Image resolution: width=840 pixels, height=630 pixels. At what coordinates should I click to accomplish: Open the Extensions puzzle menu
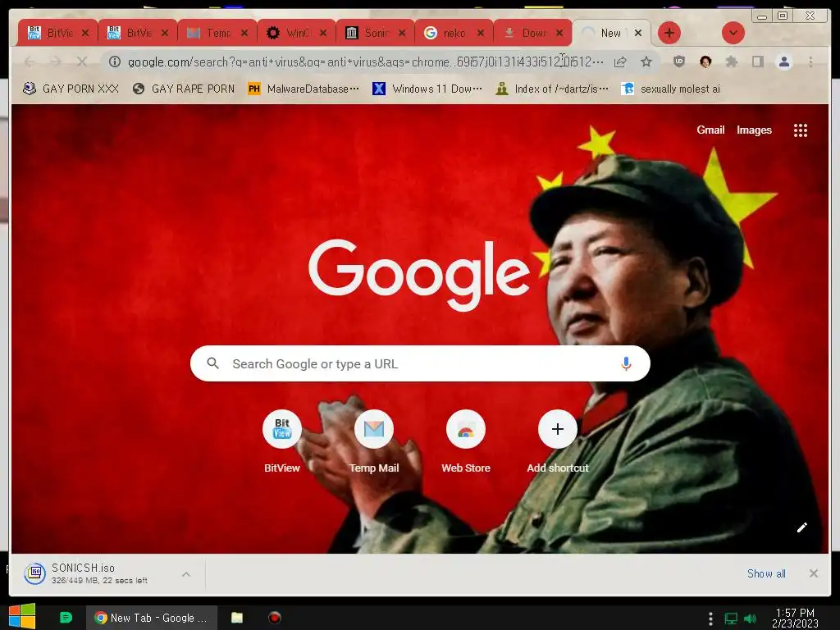(x=731, y=62)
